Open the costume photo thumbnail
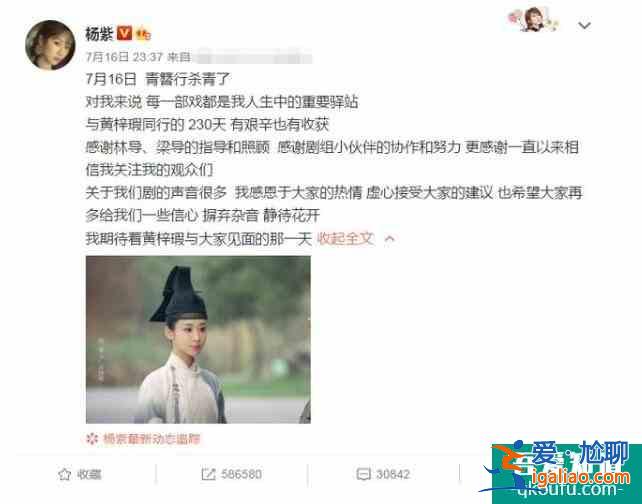This screenshot has width=642, height=504. (x=198, y=339)
